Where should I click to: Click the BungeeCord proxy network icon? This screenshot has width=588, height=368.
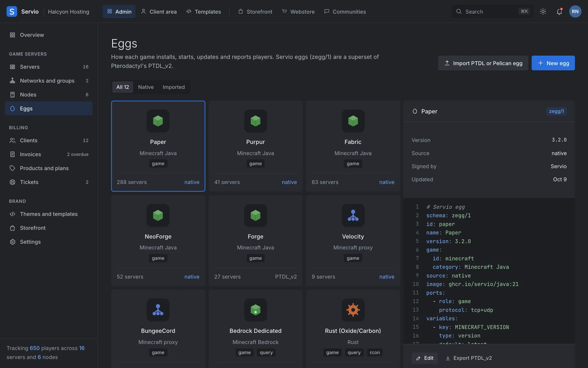click(158, 310)
